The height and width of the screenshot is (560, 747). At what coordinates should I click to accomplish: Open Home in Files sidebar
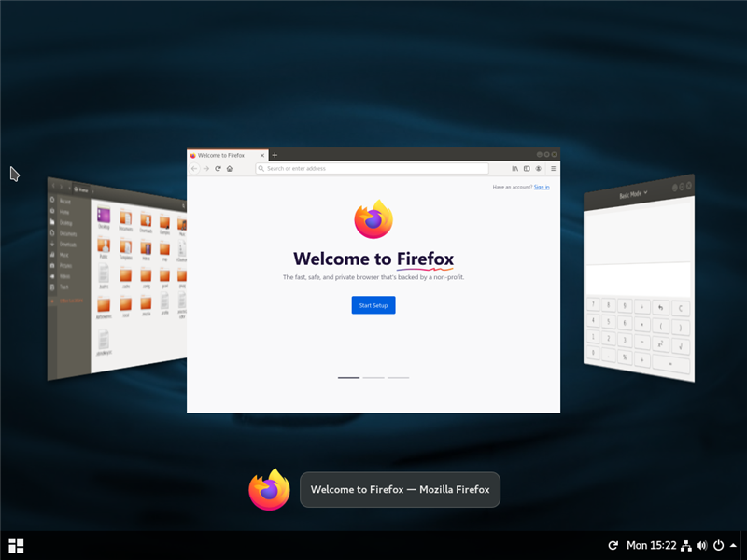coord(64,213)
